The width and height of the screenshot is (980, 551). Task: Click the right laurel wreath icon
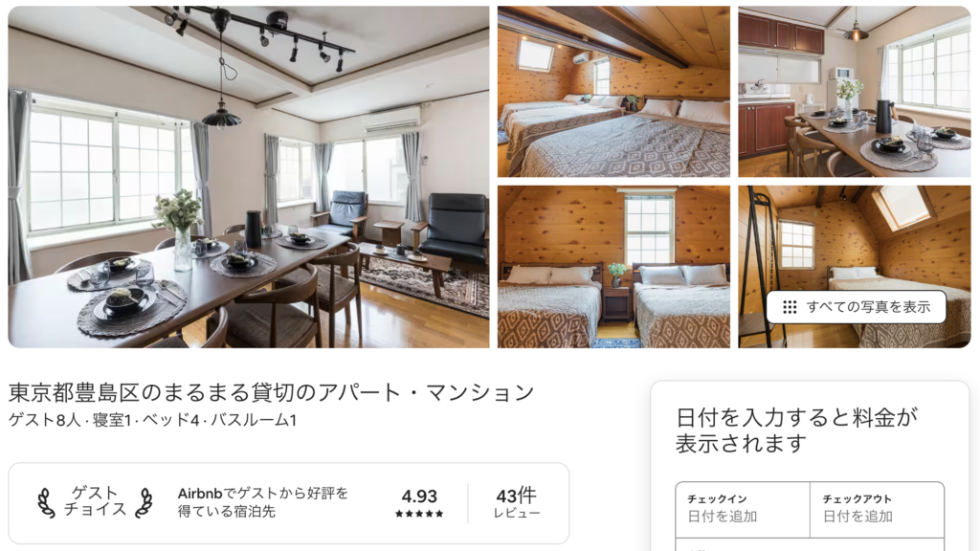[x=145, y=503]
